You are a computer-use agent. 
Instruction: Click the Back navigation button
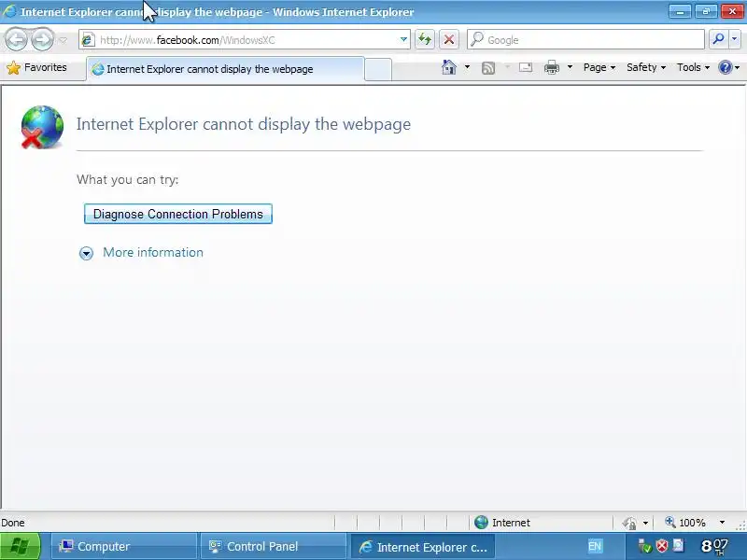[16, 40]
